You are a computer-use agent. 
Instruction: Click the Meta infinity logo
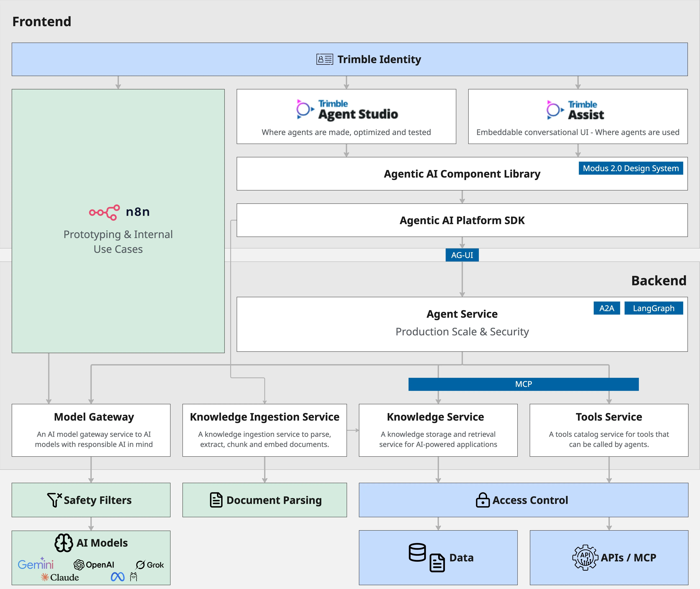(118, 577)
